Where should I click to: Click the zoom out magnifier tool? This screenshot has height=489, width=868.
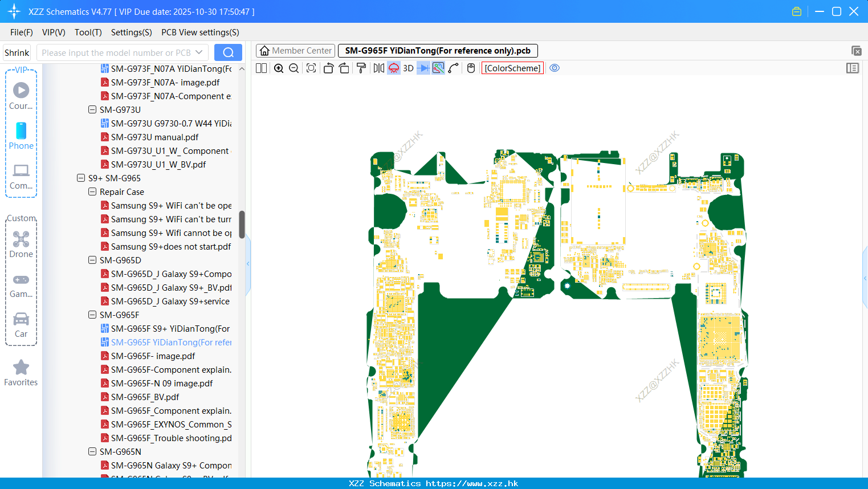(x=294, y=68)
